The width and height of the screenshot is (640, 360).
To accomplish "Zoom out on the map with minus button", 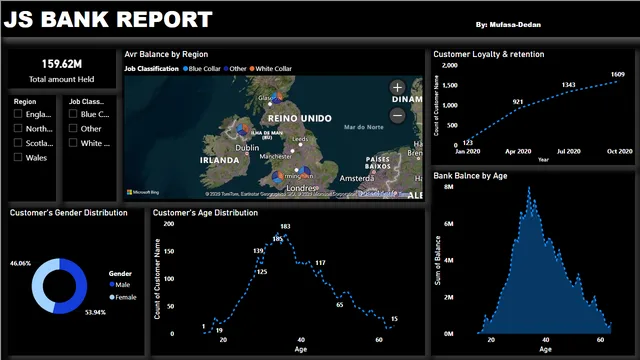I will tap(397, 116).
